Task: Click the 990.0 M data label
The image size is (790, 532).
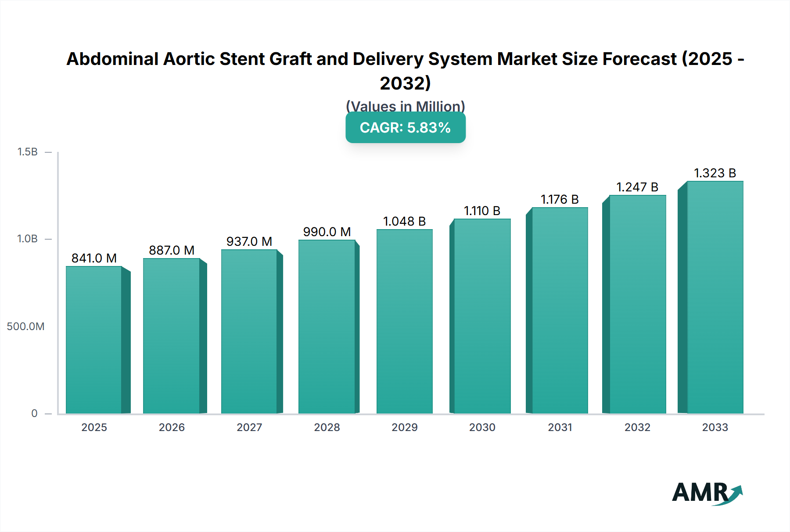Action: [327, 231]
